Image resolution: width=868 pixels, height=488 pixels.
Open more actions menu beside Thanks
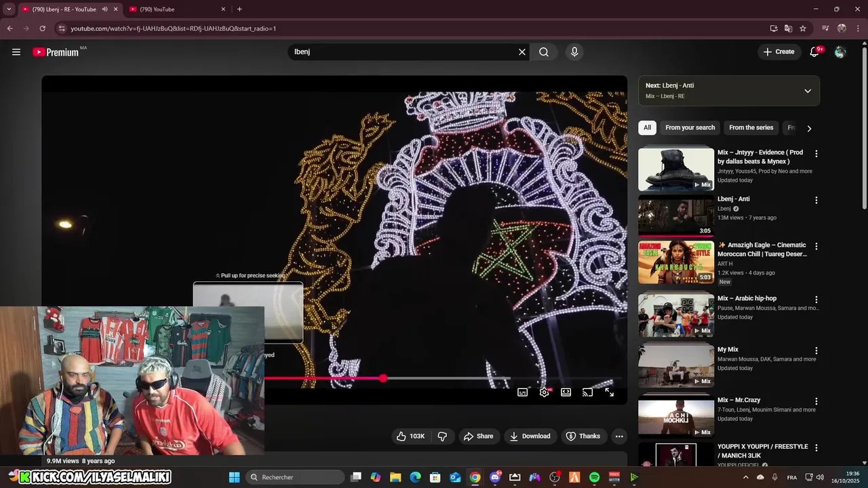(619, 436)
